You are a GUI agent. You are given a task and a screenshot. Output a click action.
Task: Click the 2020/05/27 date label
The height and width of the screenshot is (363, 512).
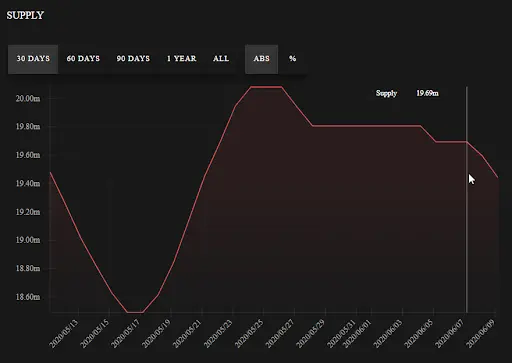(280, 333)
